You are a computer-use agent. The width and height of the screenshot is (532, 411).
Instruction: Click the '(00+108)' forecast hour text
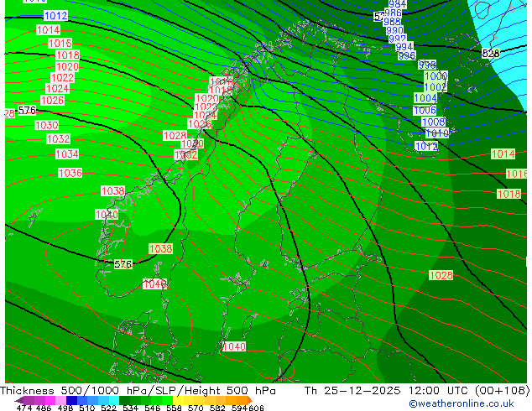(x=502, y=391)
